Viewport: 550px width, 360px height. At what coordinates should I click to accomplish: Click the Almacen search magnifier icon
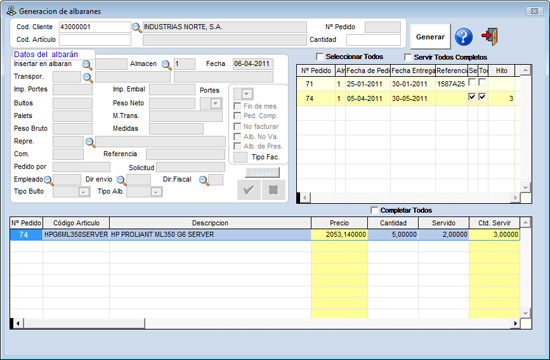tap(166, 65)
